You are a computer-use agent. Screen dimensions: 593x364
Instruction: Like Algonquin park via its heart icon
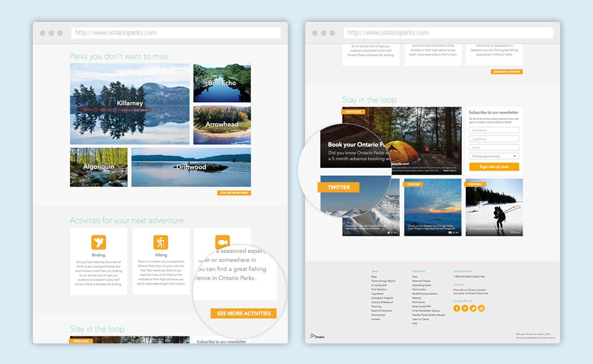click(74, 151)
